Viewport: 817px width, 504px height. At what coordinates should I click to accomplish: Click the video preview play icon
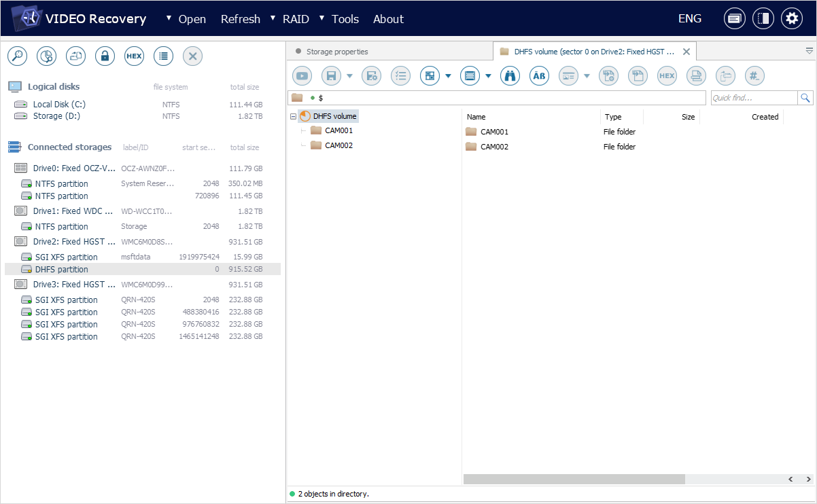302,76
